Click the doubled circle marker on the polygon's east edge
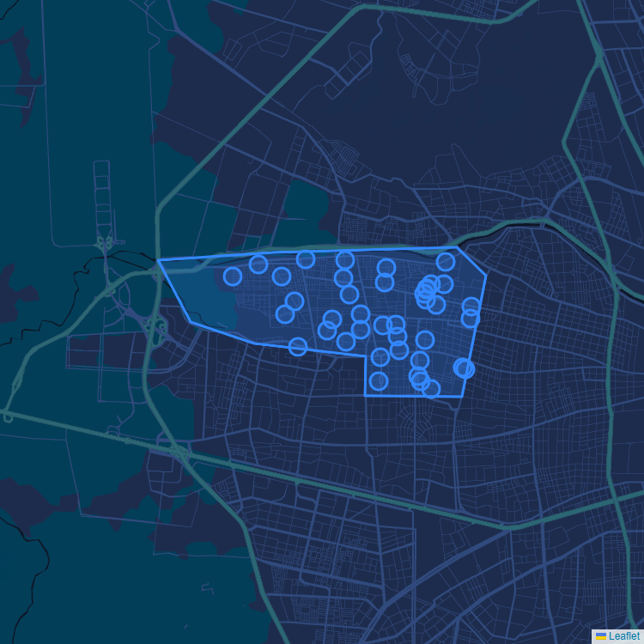The height and width of the screenshot is (644, 644). (464, 368)
